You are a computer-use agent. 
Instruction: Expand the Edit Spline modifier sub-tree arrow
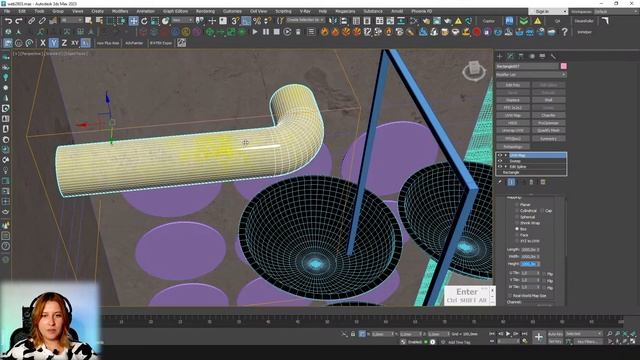point(506,167)
